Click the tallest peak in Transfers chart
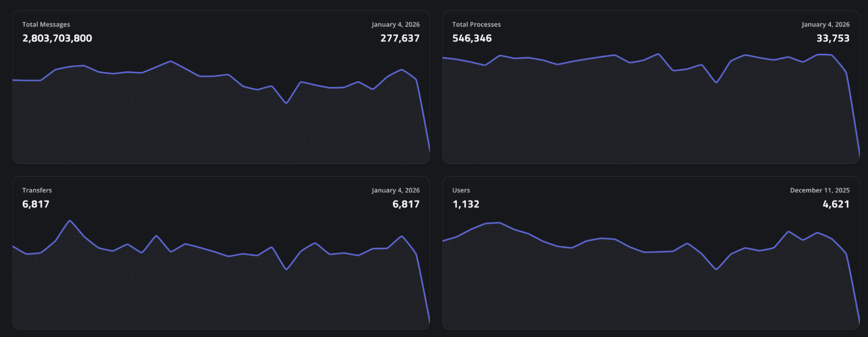This screenshot has width=868, height=337. (x=69, y=221)
